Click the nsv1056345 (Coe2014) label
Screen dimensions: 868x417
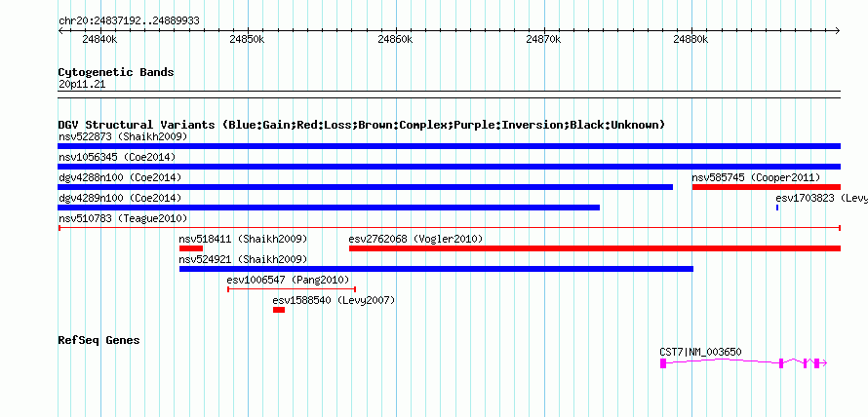tap(117, 157)
